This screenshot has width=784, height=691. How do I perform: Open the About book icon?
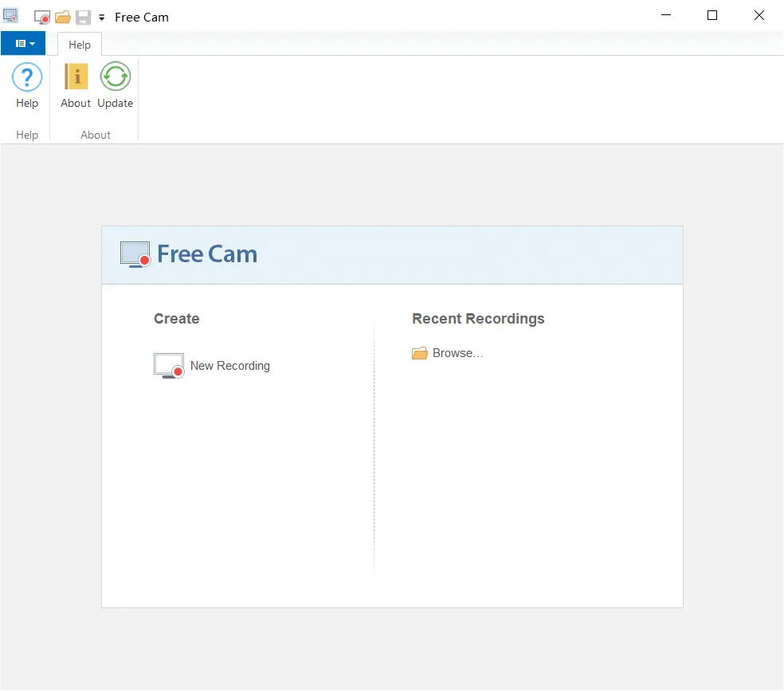pyautogui.click(x=76, y=77)
